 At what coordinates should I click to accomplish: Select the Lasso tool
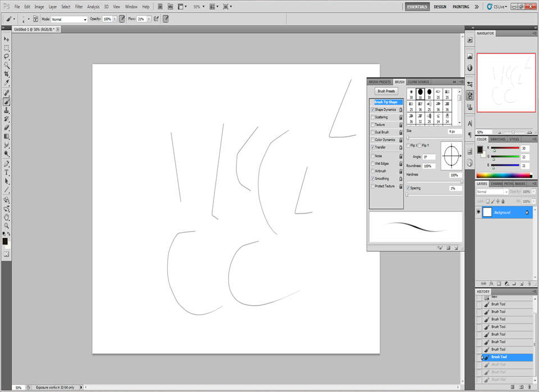click(7, 57)
